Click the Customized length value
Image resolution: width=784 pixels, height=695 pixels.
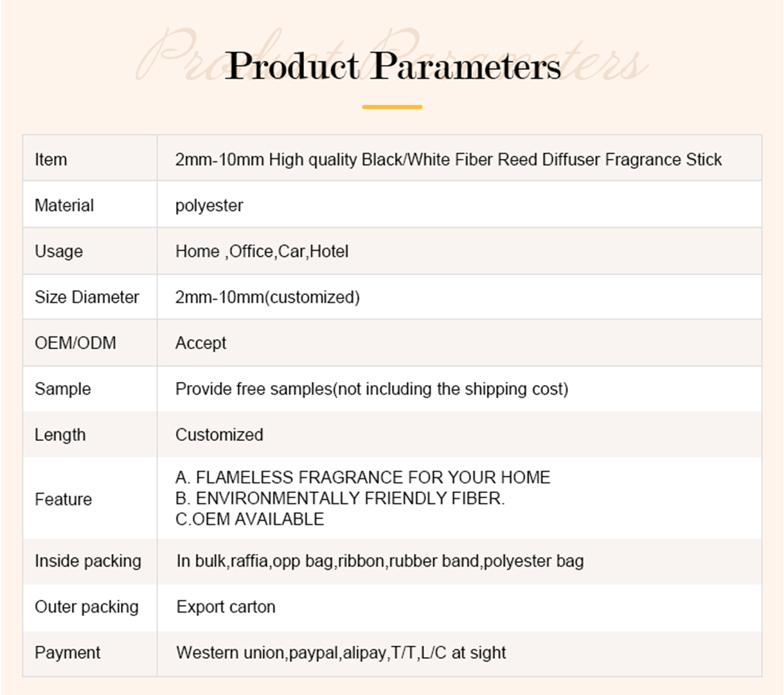(x=219, y=435)
